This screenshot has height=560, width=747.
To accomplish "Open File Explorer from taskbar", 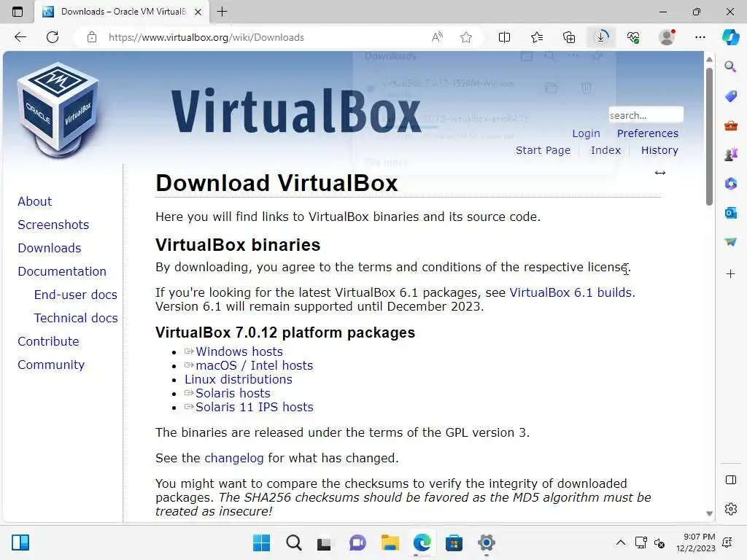I will pyautogui.click(x=390, y=542).
